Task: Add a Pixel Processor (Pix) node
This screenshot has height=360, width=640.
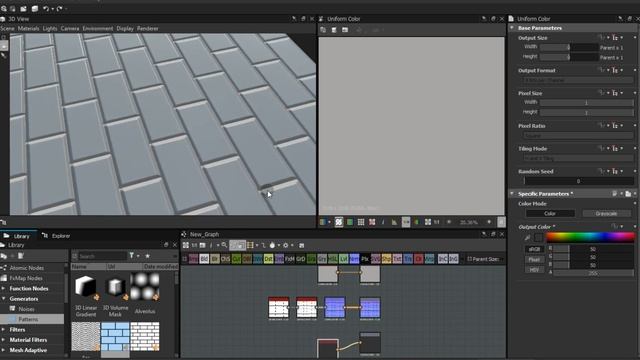Action: coord(365,259)
